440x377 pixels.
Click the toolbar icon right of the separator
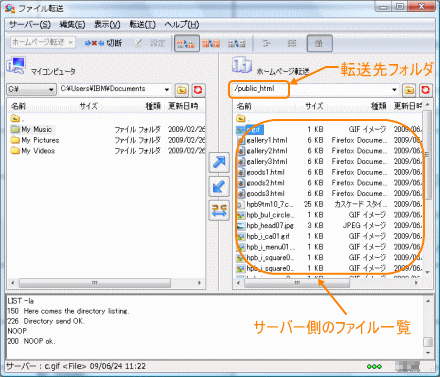point(266,43)
